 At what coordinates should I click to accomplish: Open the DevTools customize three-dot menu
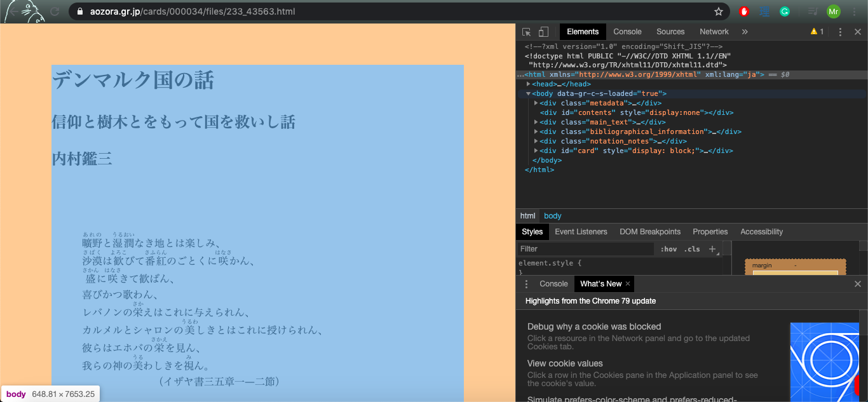[x=840, y=31]
